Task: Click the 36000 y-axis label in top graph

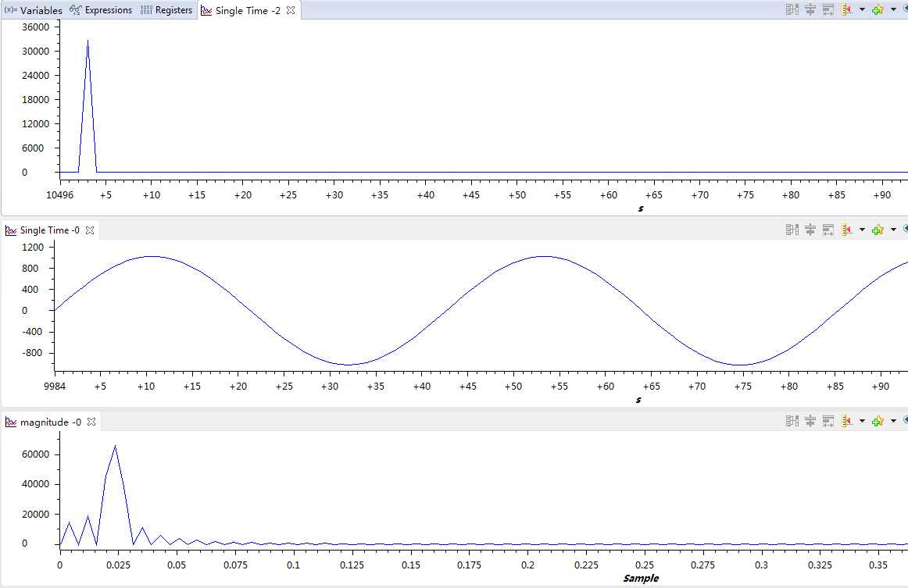Action: (35, 27)
